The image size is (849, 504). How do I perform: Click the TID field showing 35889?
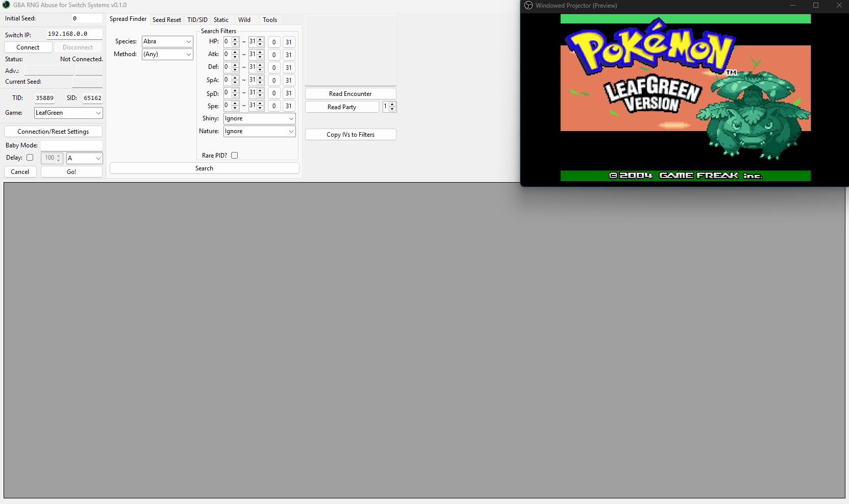point(45,98)
